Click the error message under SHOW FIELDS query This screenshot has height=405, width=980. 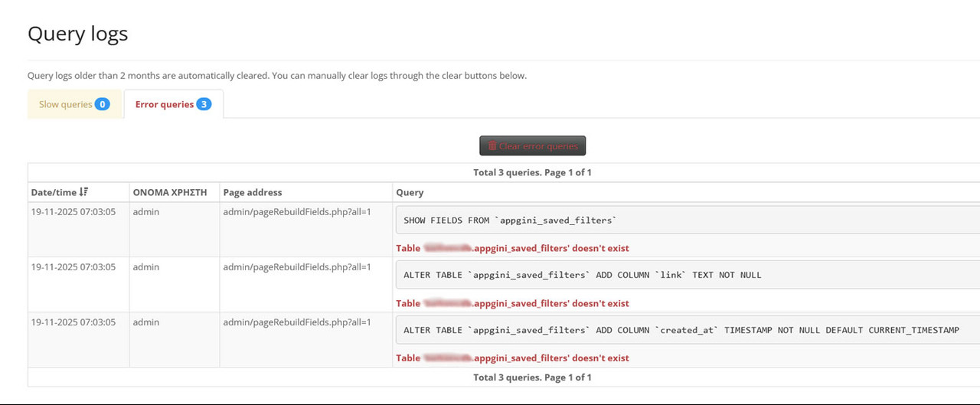point(512,248)
